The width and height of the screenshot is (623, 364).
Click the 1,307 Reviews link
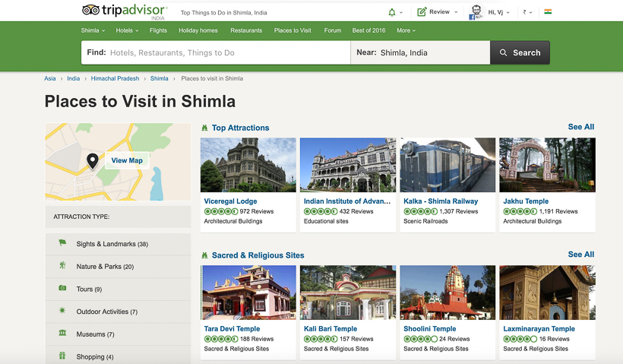pos(458,211)
